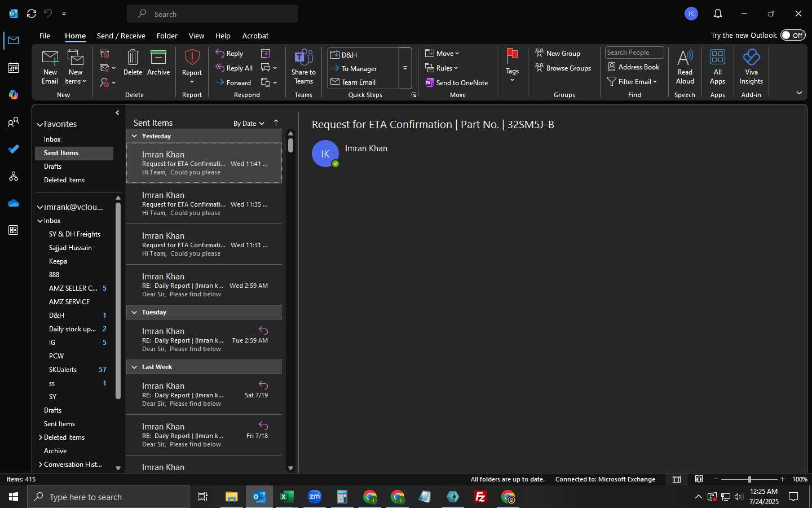812x508 pixels.
Task: Click the top Search box
Action: coord(212,14)
